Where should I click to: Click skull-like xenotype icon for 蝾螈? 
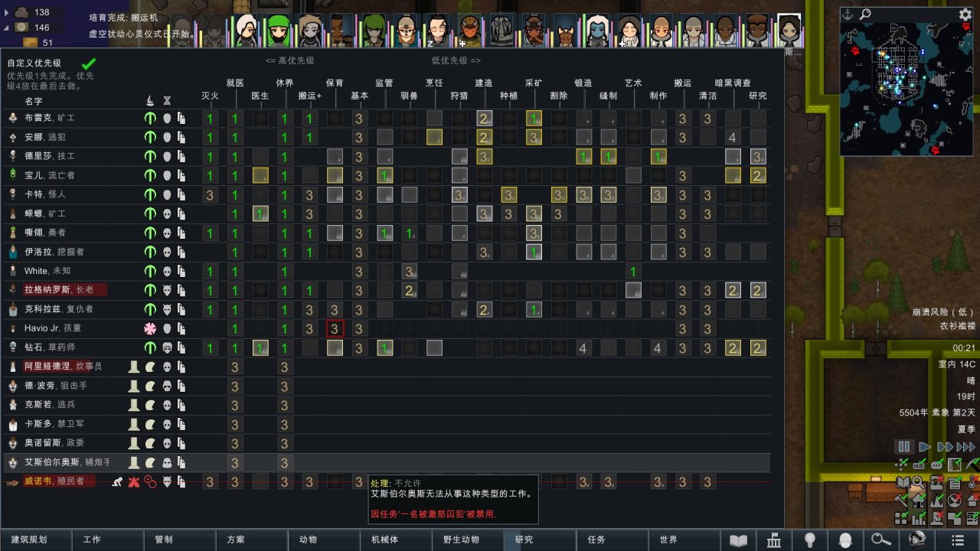click(x=167, y=214)
